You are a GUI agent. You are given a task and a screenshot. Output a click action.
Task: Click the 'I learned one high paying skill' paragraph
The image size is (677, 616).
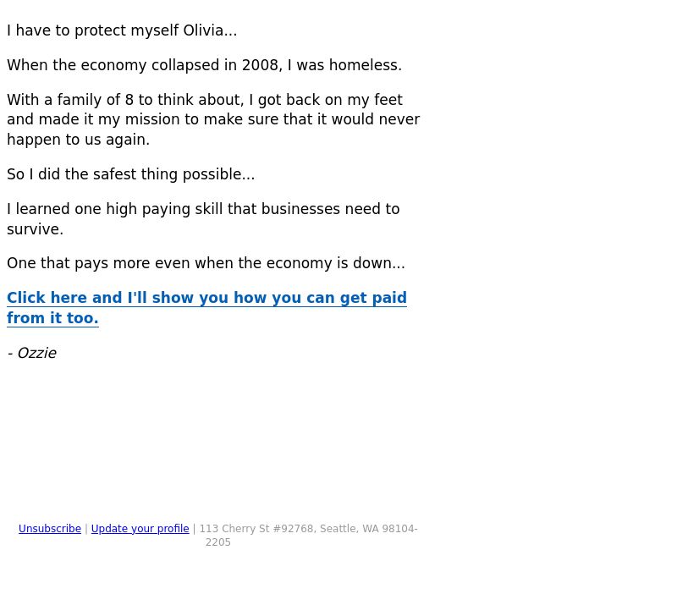(203, 219)
